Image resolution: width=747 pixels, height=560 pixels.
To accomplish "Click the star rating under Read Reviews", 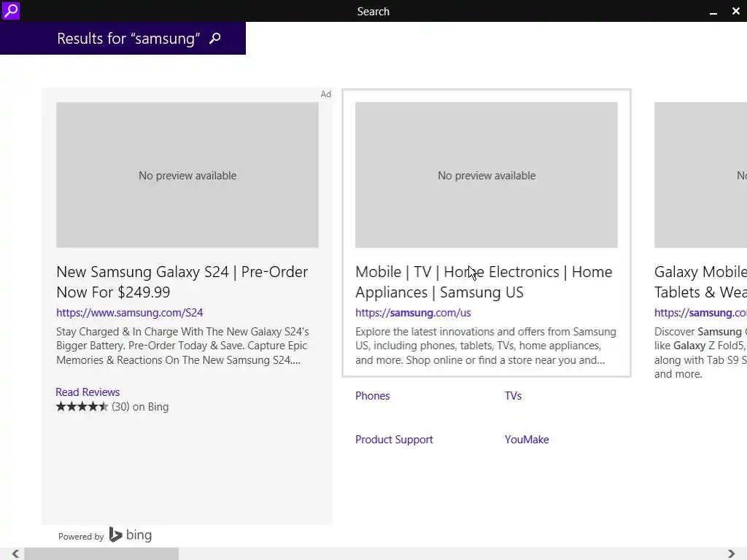I will click(x=82, y=407).
